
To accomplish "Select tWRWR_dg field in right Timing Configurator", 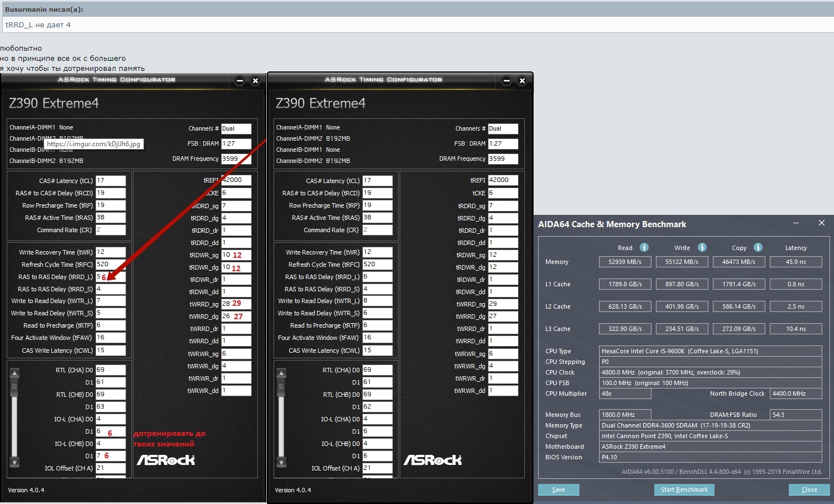I will 503,366.
